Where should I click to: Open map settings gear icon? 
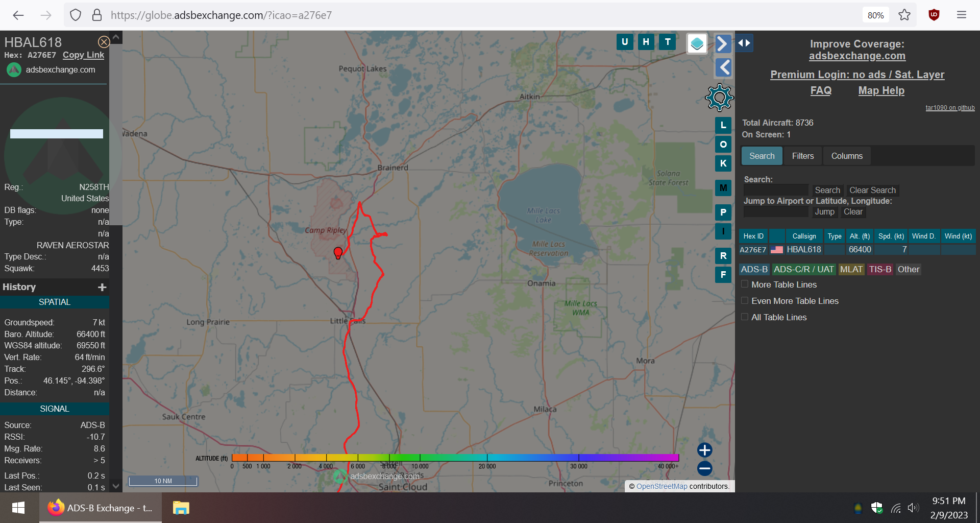(719, 98)
